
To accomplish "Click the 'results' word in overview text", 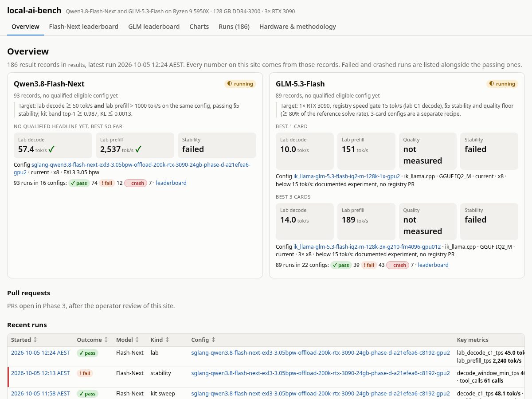I will (77, 65).
